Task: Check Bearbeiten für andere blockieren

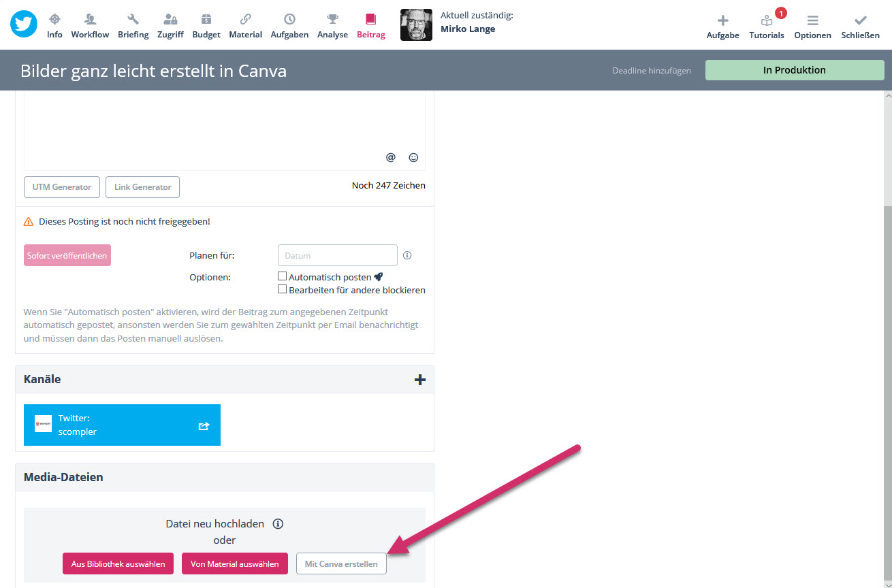Action: tap(282, 289)
